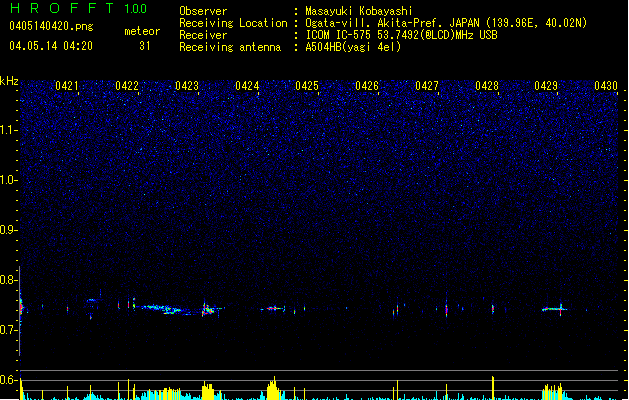Click the 0423 time marker
The height and width of the screenshot is (400, 629).
pyautogui.click(x=187, y=86)
